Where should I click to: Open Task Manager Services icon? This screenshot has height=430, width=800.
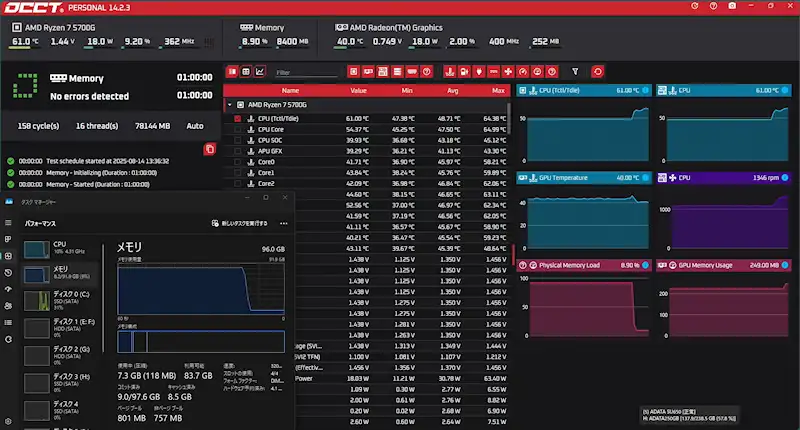8,339
